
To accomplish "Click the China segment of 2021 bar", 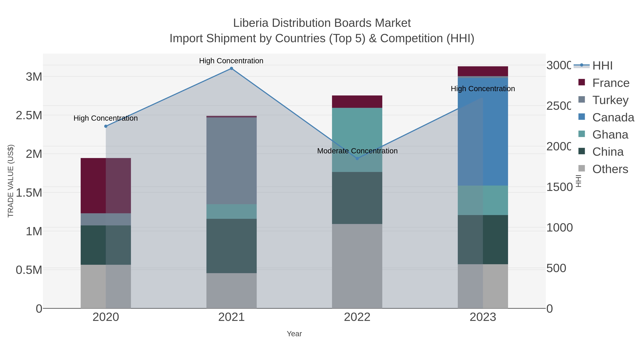I will [x=231, y=246].
